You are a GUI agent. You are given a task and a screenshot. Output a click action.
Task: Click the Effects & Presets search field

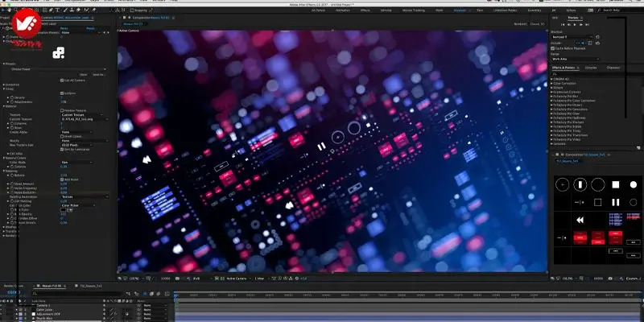click(x=596, y=72)
